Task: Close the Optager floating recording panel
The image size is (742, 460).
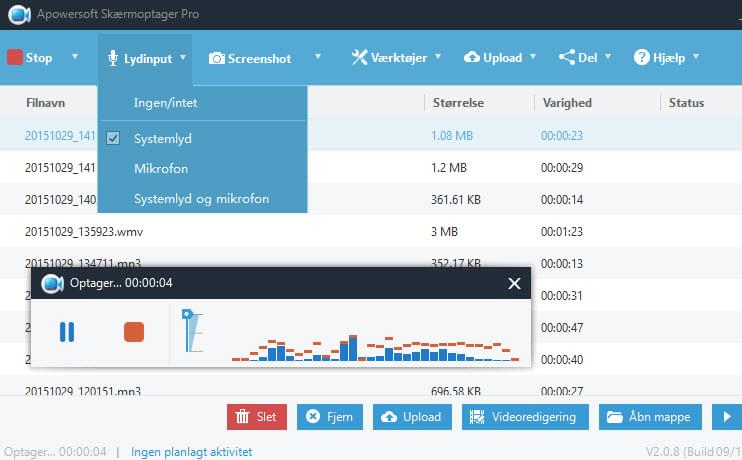Action: click(x=514, y=284)
